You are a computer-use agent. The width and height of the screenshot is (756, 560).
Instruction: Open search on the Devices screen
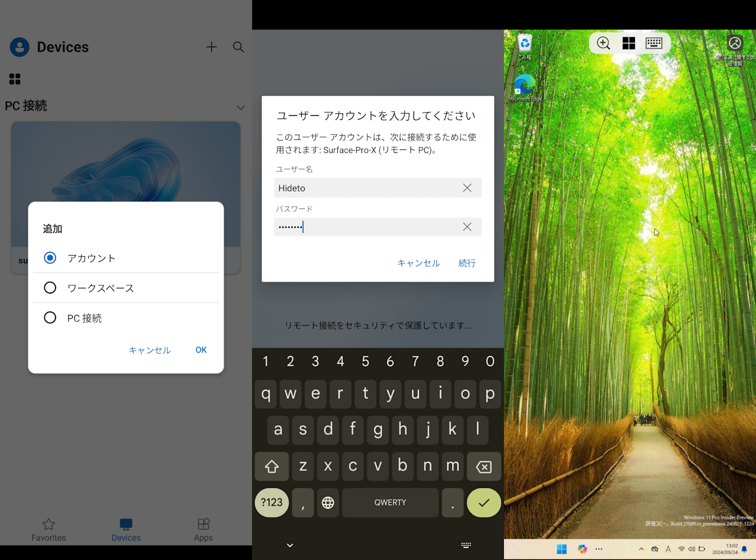pos(239,47)
